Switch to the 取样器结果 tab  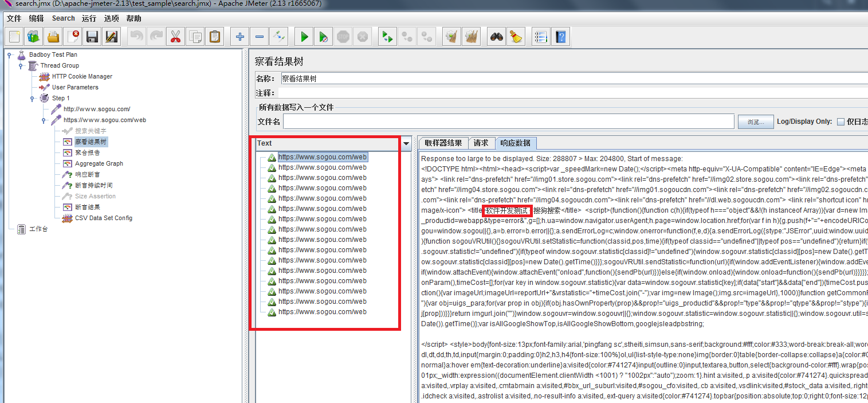(443, 143)
